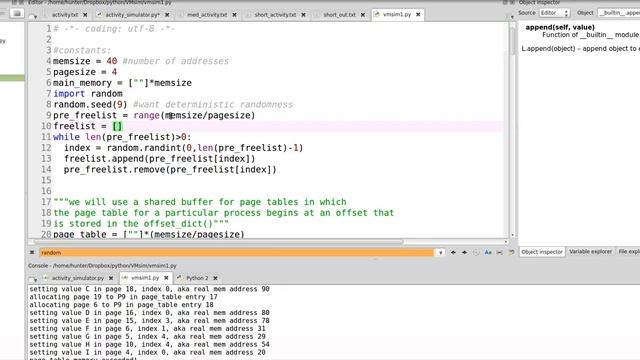The width and height of the screenshot is (640, 360).
Task: Close the activity_simulator.py editor tab
Action: point(167,15)
